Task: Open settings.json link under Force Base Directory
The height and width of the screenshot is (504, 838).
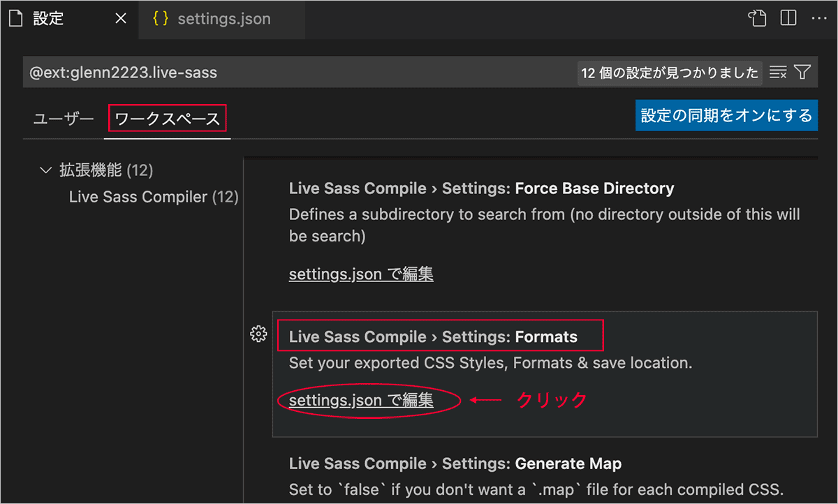Action: [x=361, y=274]
